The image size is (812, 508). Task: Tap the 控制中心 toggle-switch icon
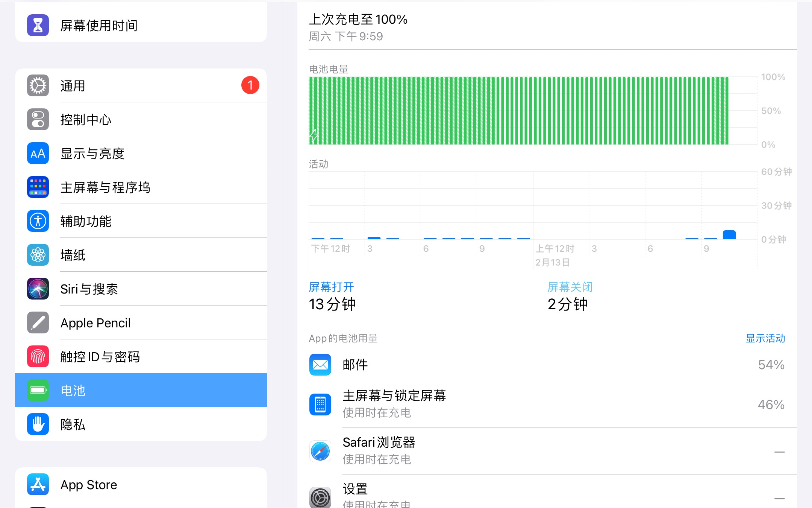pyautogui.click(x=38, y=119)
